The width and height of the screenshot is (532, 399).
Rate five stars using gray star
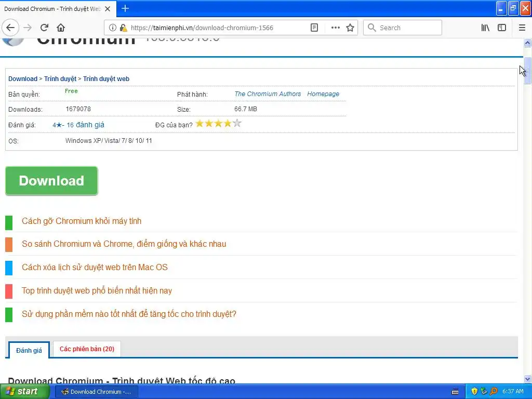[237, 124]
